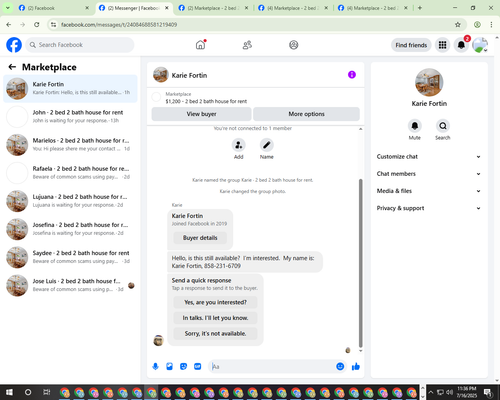Open the John - 2 bed 2 bath conversation
The image size is (500, 400).
pos(70,116)
